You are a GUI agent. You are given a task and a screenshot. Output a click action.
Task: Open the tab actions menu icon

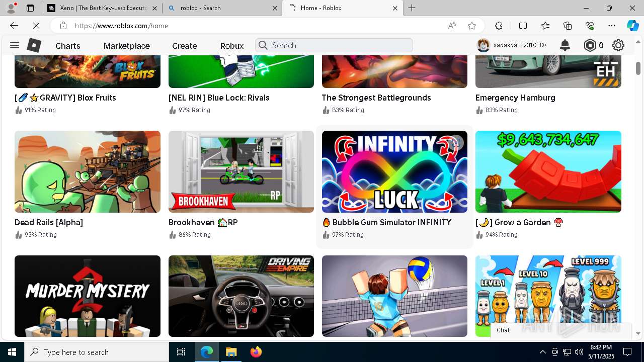coord(30,8)
